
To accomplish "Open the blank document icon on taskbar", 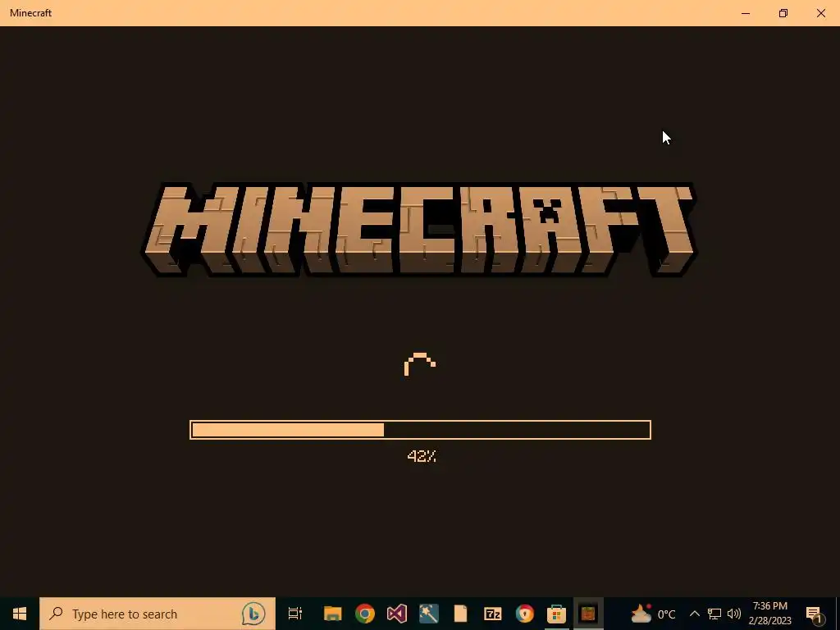I will [461, 614].
